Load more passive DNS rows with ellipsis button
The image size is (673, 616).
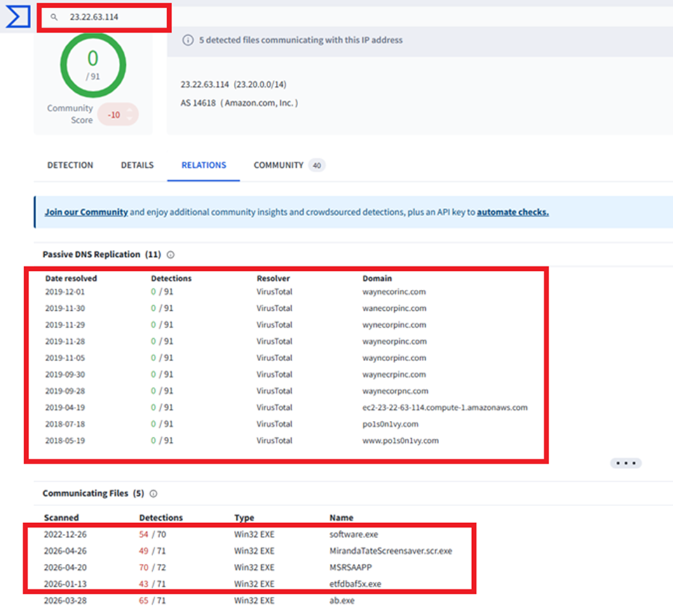[x=626, y=463]
